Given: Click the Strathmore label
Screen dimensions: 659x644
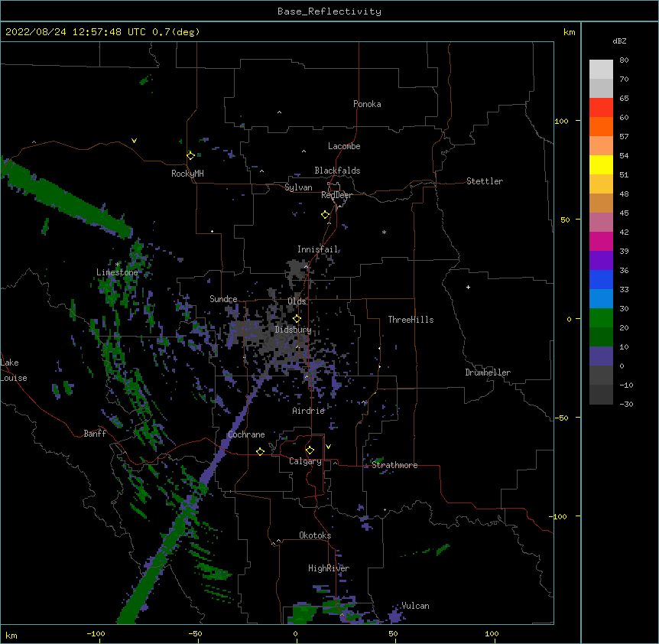Looking at the screenshot, I should pos(394,465).
